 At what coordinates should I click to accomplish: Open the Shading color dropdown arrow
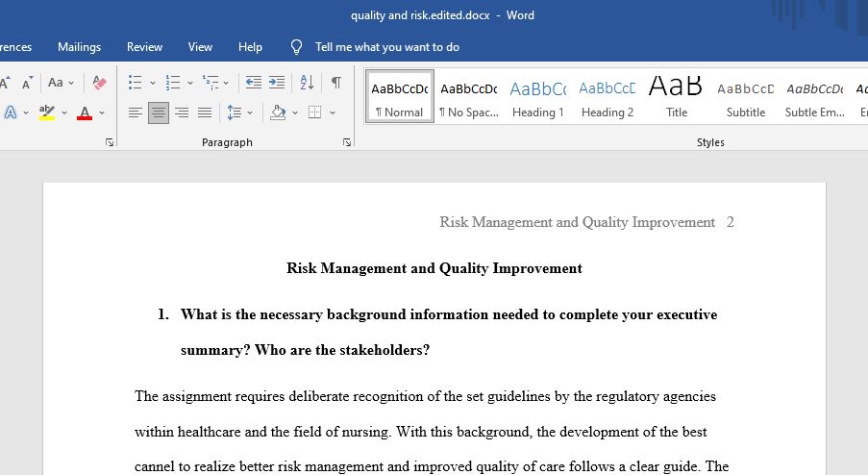coord(295,112)
